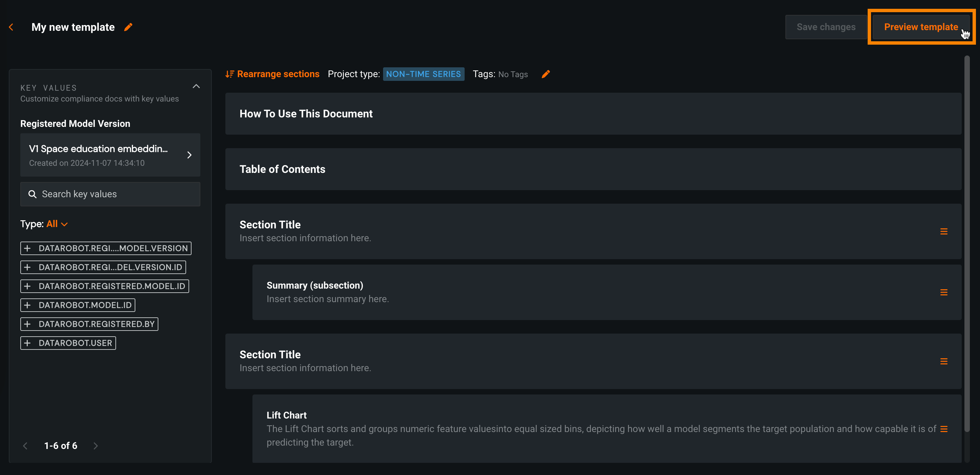Edit template name with pencil icon
This screenshot has width=980, height=475.
point(128,27)
